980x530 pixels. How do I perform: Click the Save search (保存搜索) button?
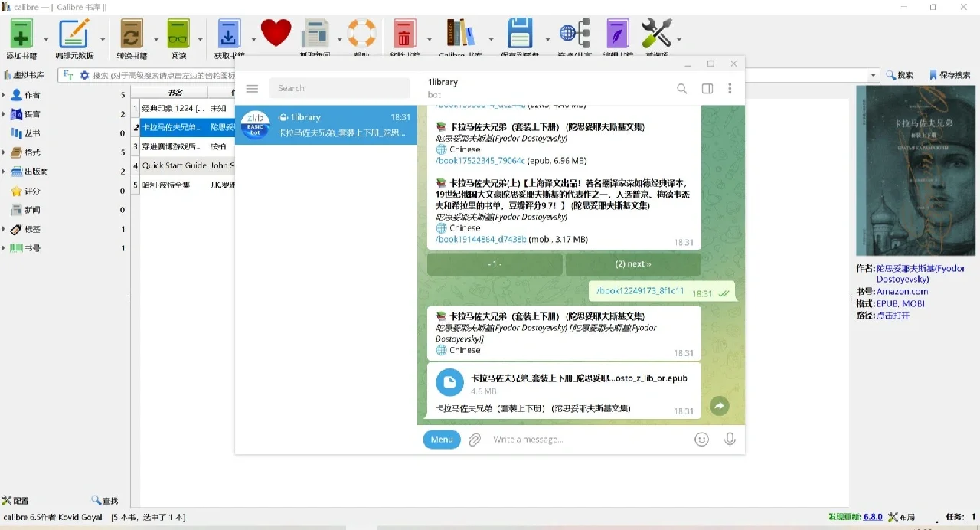tap(949, 75)
